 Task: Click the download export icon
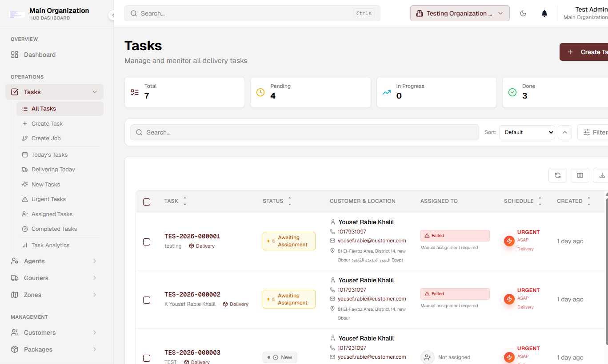point(602,175)
